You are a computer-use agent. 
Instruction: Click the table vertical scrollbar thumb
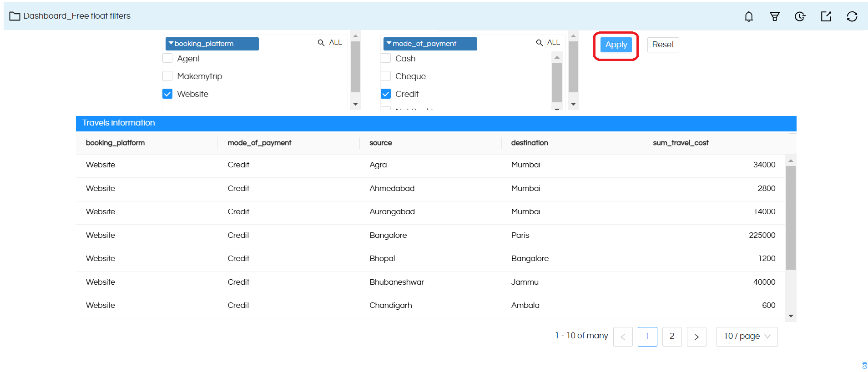pyautogui.click(x=791, y=218)
